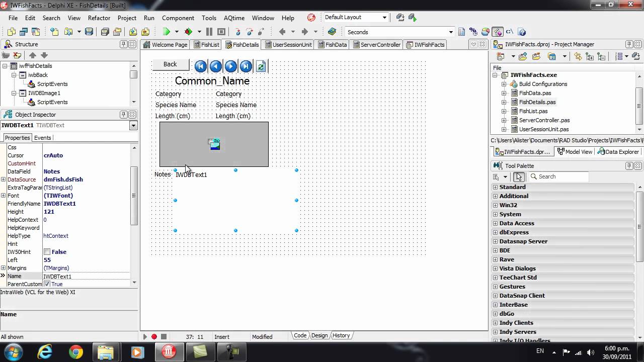The height and width of the screenshot is (362, 644).
Task: Open the Default Layout dropdown
Action: [x=384, y=17]
